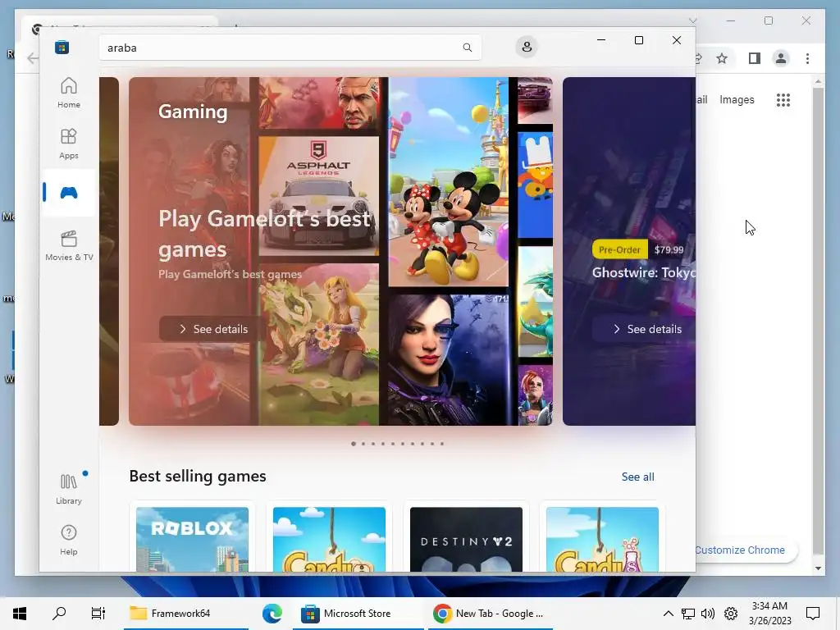Click the $79.99 price on Ghostwire banner
Screen dimensions: 840x630
[x=669, y=249]
